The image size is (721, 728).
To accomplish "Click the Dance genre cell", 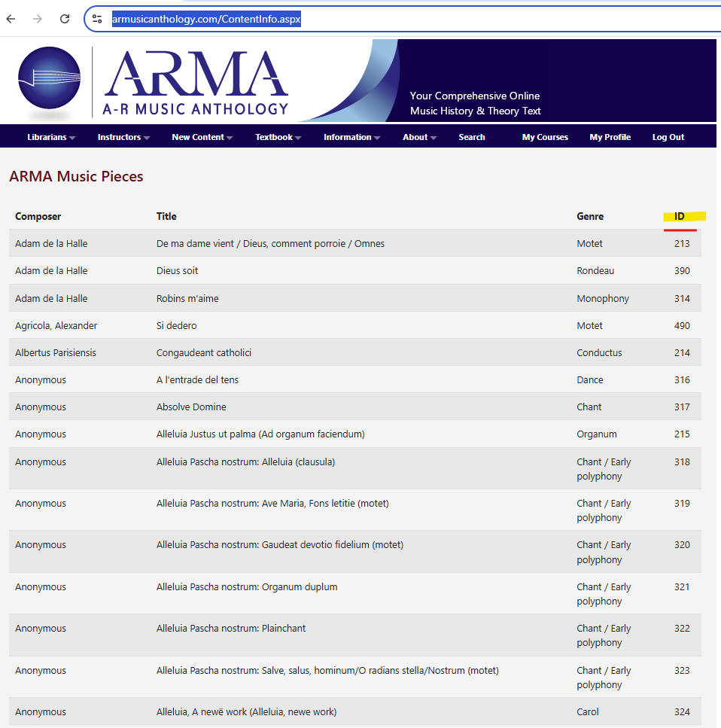I will (590, 379).
